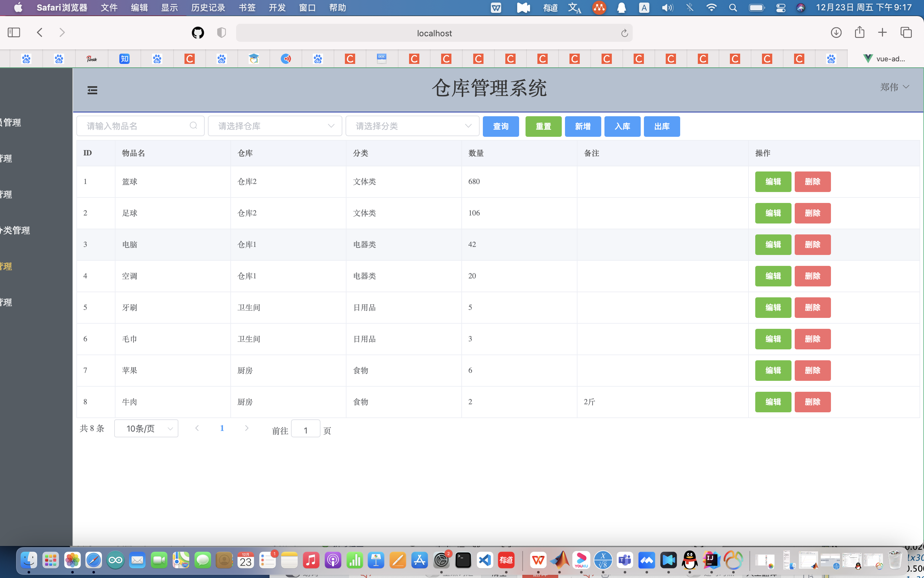924x578 pixels.
Task: Open the 开发 menu
Action: 277,8
